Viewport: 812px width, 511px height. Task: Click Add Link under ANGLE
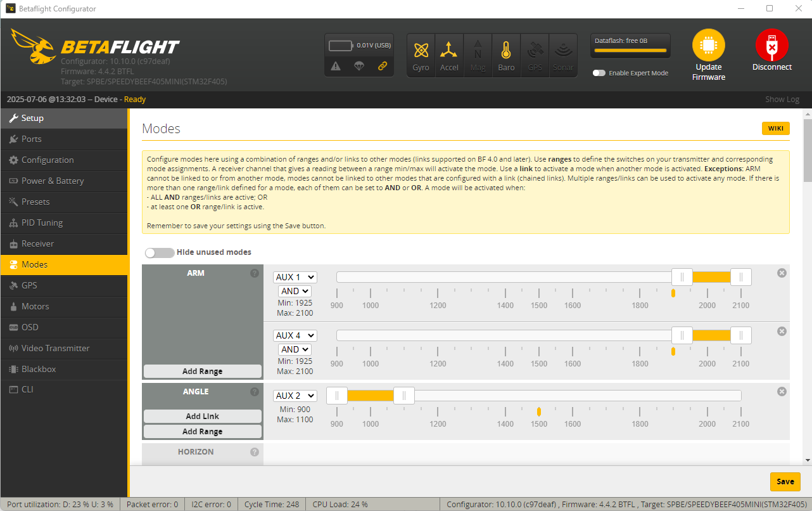[x=203, y=417]
